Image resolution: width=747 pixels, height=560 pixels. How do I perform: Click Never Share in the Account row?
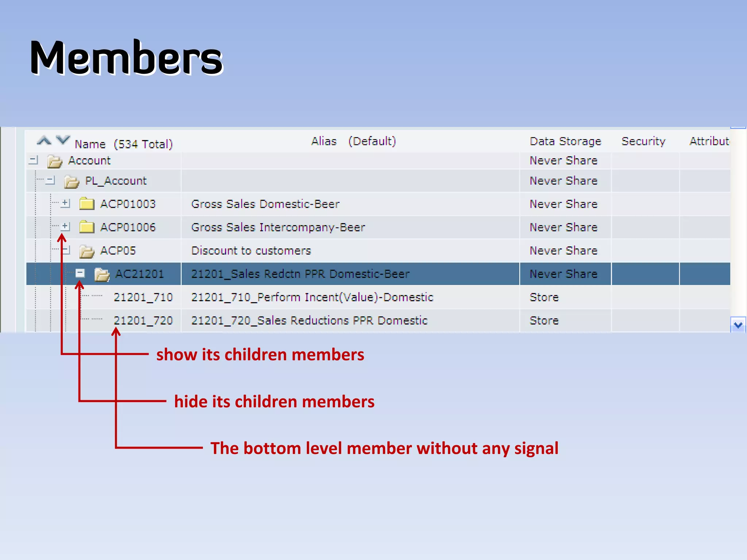click(564, 160)
